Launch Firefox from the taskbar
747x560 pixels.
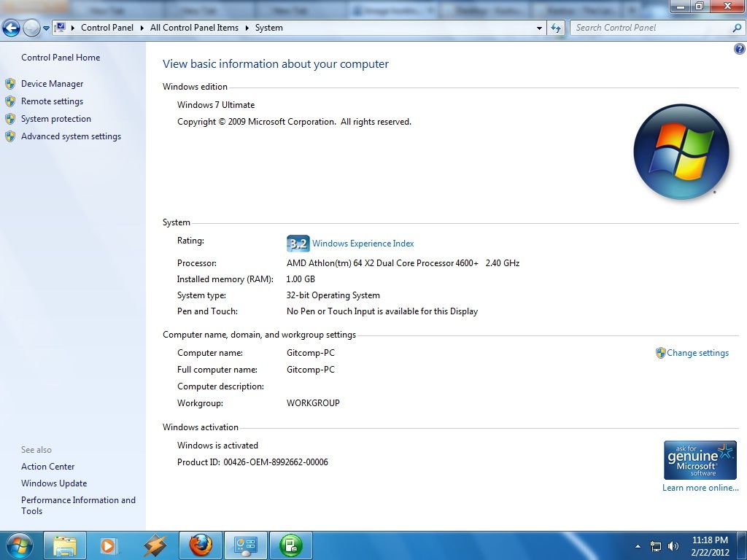coord(201,545)
